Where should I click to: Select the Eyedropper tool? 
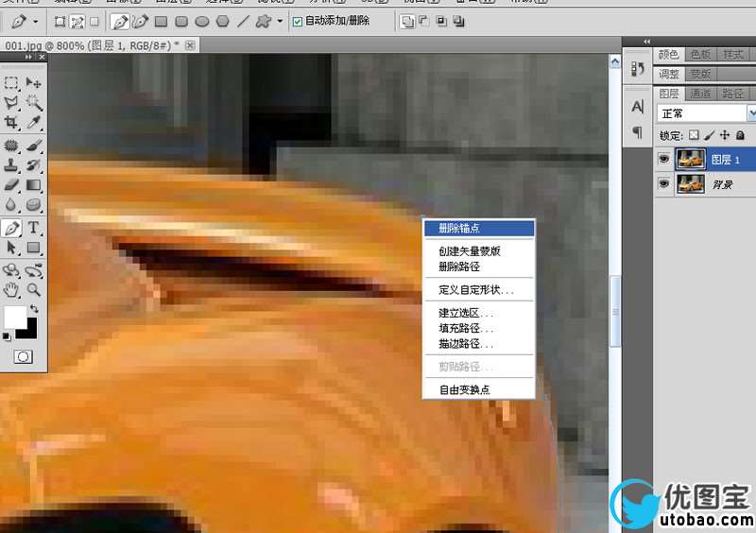pyautogui.click(x=33, y=122)
